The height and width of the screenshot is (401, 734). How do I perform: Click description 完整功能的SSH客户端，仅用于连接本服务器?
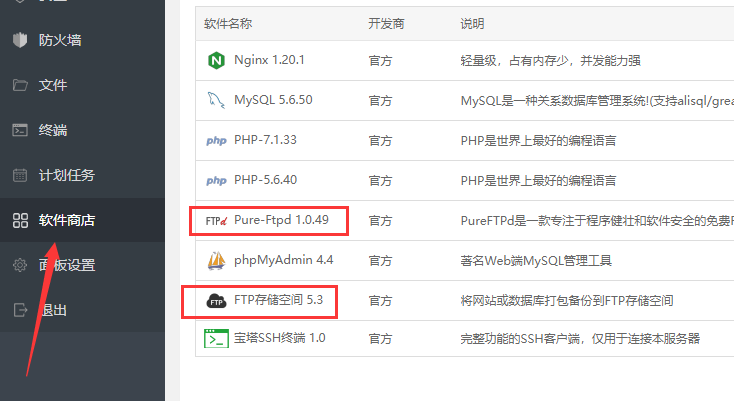(580, 339)
